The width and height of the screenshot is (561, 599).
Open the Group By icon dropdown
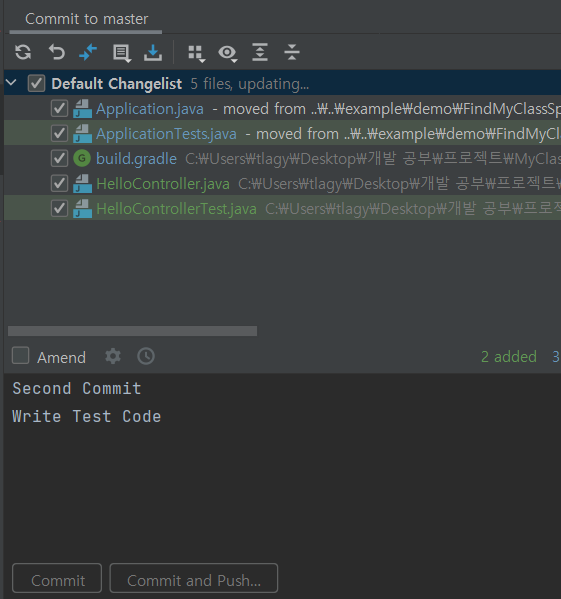(x=197, y=53)
